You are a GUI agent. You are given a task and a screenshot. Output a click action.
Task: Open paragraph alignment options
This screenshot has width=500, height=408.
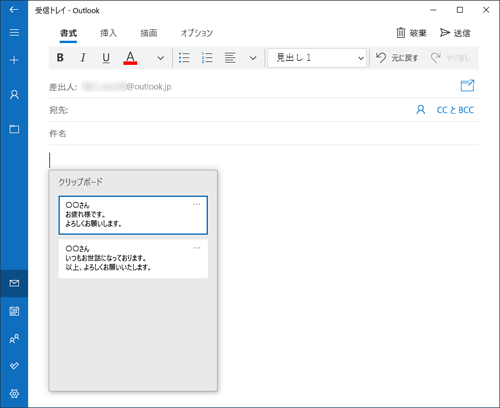(230, 58)
